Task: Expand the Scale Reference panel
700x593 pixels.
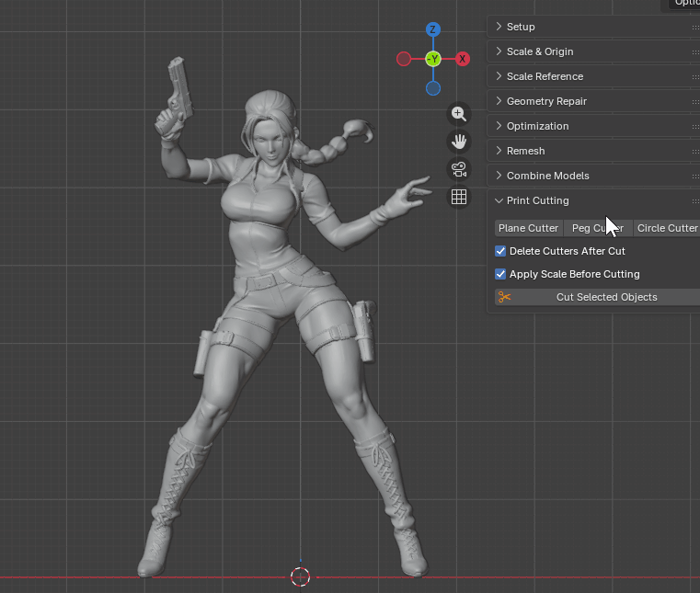Action: (593, 76)
